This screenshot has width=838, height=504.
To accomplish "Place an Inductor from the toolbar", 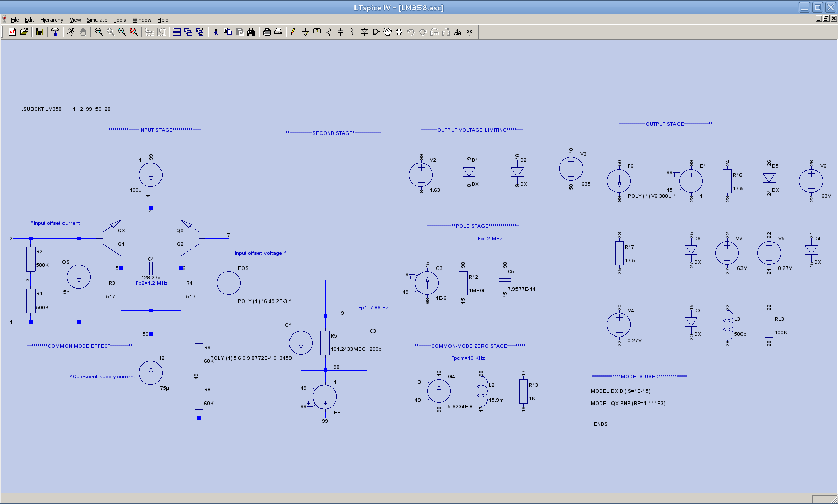I will coord(352,32).
